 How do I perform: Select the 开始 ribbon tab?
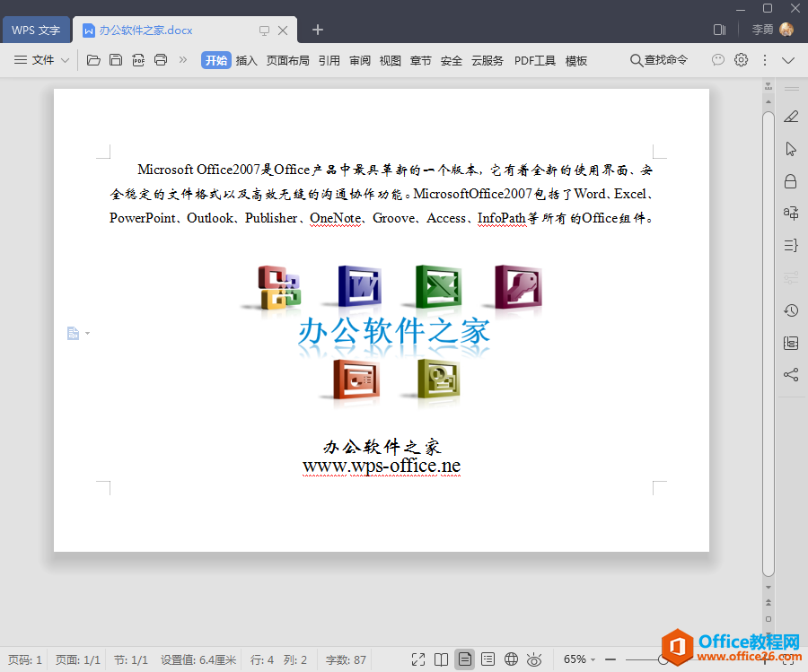pos(215,60)
